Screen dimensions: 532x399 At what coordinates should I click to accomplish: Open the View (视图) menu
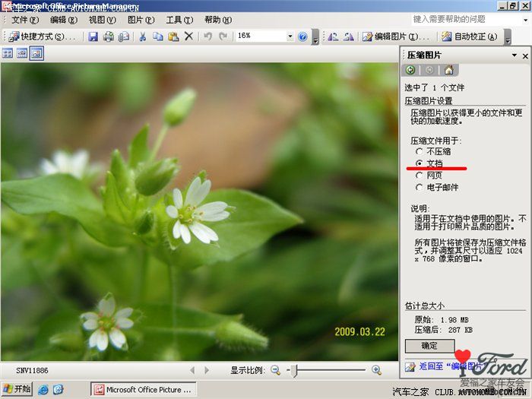tap(102, 20)
